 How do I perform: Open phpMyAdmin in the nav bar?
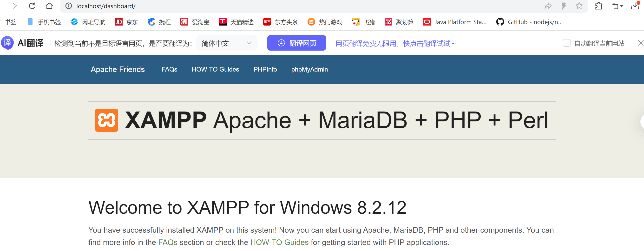coord(309,69)
